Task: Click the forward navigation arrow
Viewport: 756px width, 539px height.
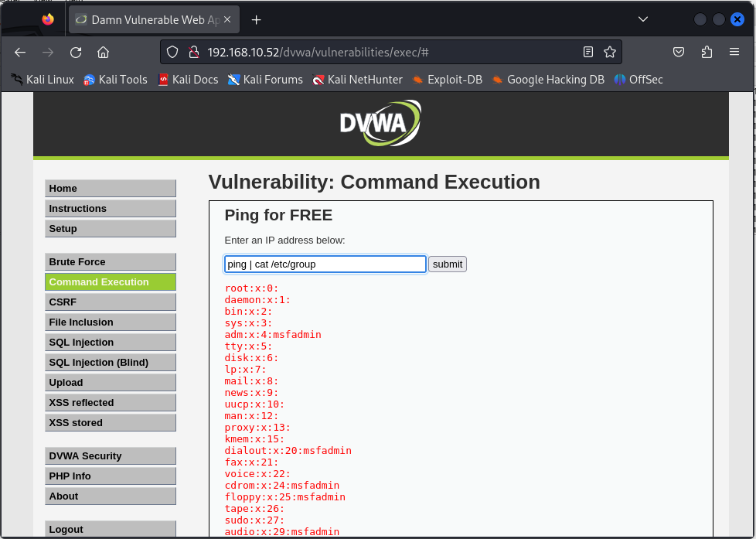Action: click(48, 52)
